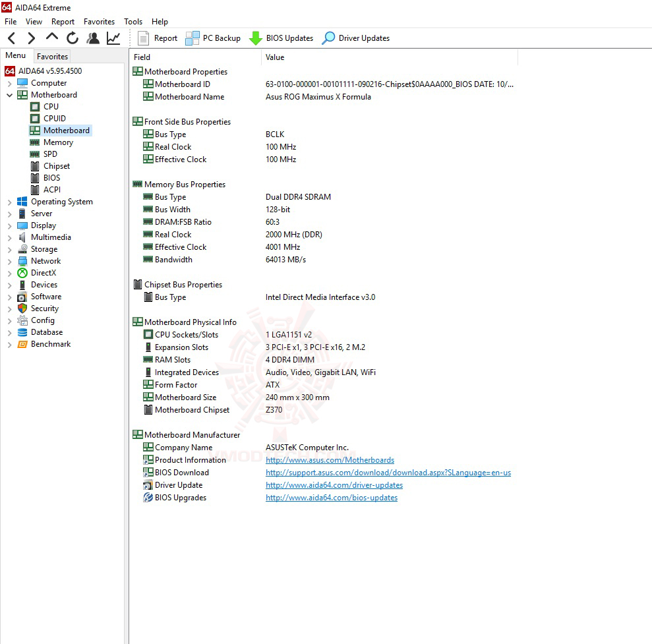Viewport: 652px width, 644px height.
Task: Select the CPU item icon in tree
Action: [x=35, y=107]
